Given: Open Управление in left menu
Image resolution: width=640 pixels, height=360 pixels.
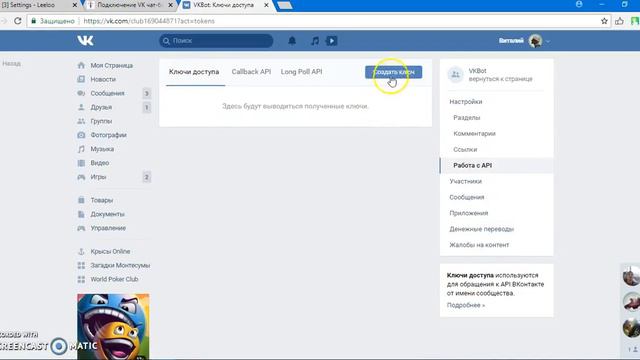Looking at the screenshot, I should point(108,228).
